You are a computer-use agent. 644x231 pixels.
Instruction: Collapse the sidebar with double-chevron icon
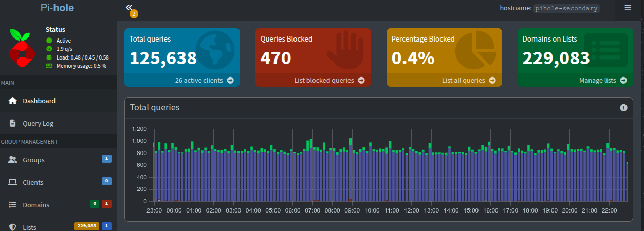(129, 7)
